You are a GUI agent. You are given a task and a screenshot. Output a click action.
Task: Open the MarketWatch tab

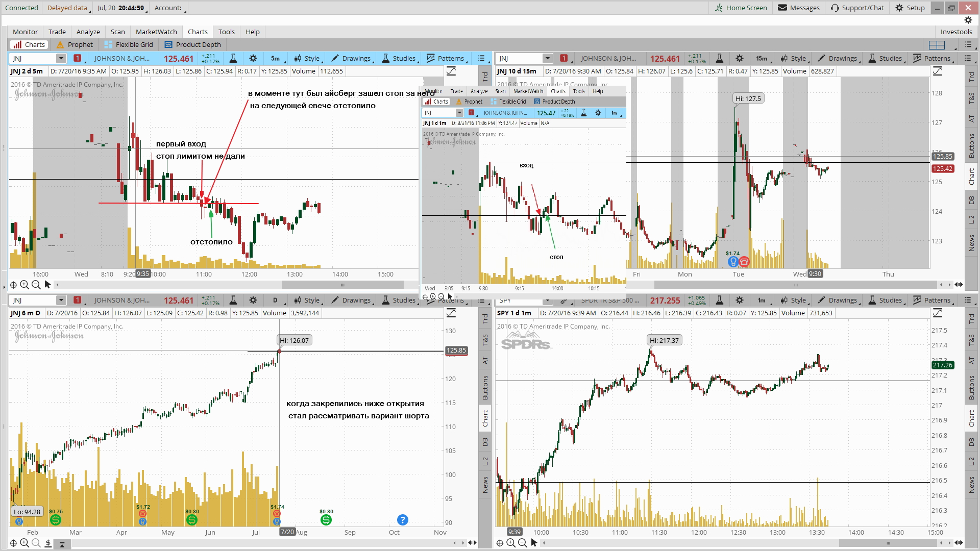[156, 32]
